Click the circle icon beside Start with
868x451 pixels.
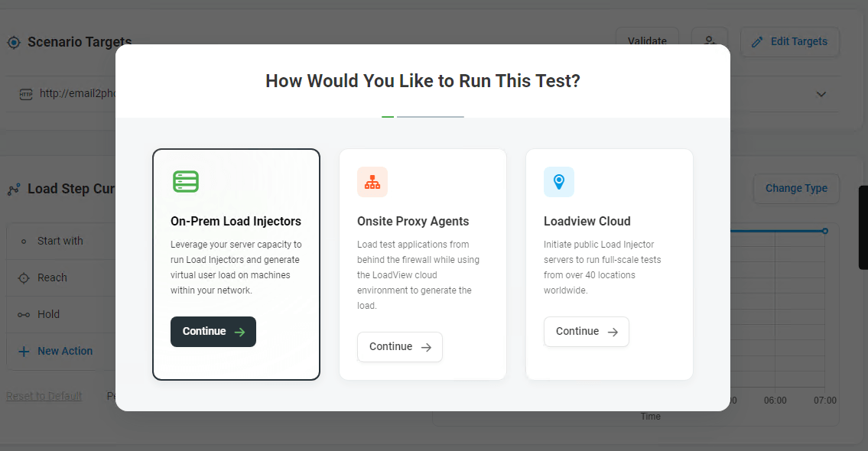click(x=23, y=242)
